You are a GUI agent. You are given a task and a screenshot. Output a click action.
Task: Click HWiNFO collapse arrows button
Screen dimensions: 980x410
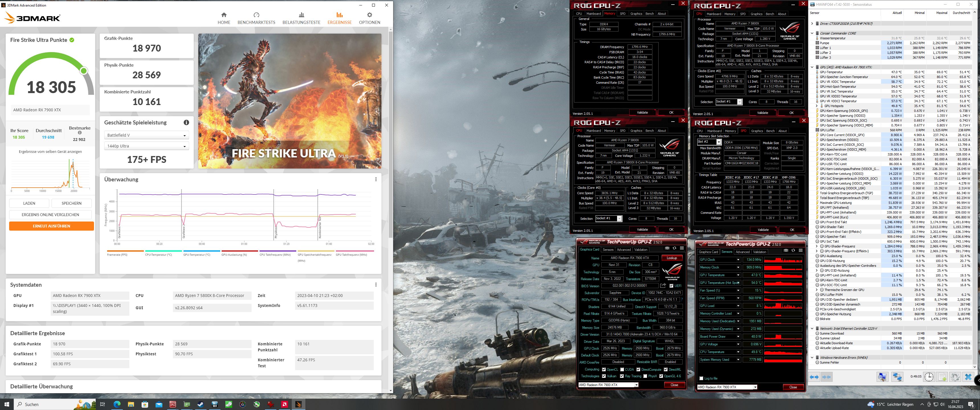point(826,377)
